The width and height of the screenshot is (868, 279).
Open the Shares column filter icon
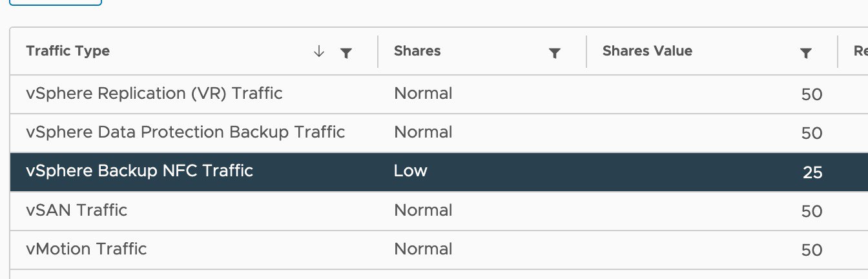554,53
